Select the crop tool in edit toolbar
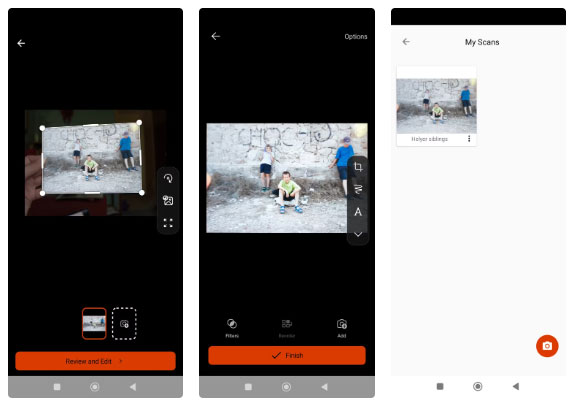This screenshot has height=413, width=575. click(358, 167)
